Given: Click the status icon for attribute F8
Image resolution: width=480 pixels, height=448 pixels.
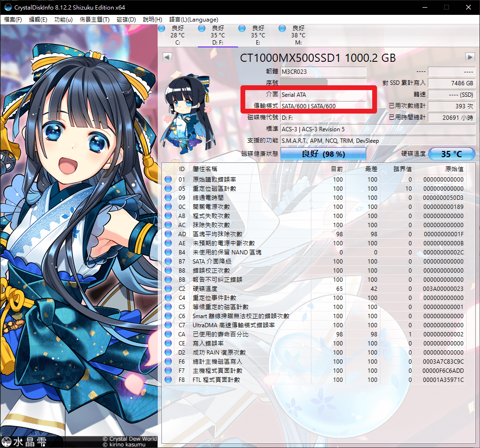Looking at the screenshot, I should [168, 379].
